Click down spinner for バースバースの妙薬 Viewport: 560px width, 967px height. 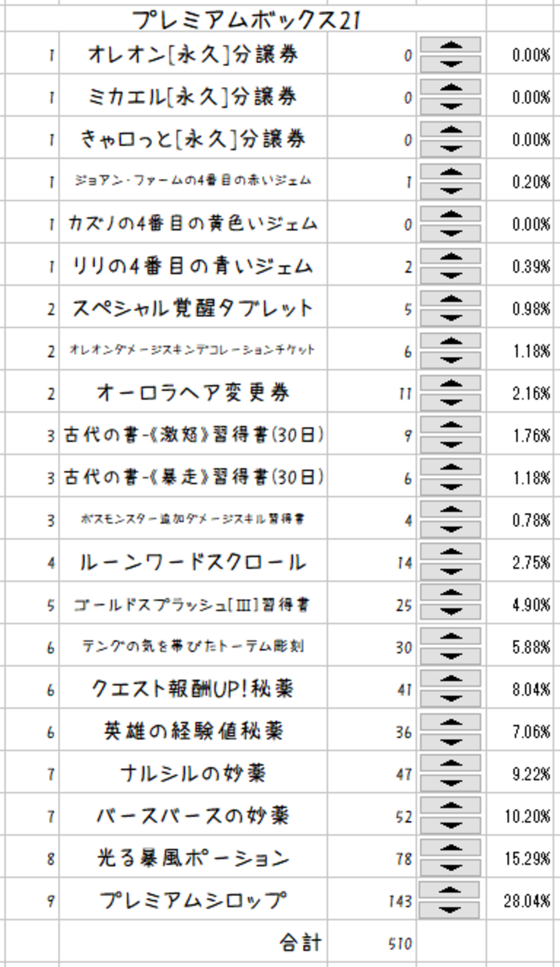450,826
